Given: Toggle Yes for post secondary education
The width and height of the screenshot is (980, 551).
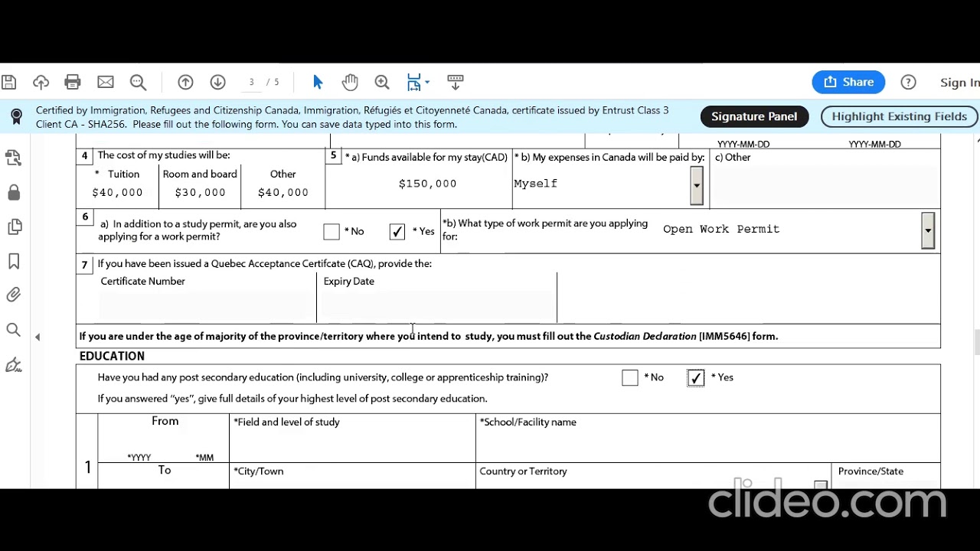Looking at the screenshot, I should pos(696,377).
